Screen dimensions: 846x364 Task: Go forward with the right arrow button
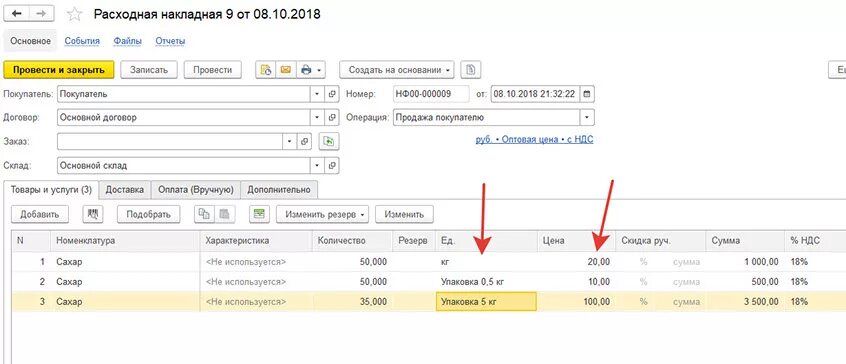pyautogui.click(x=41, y=14)
